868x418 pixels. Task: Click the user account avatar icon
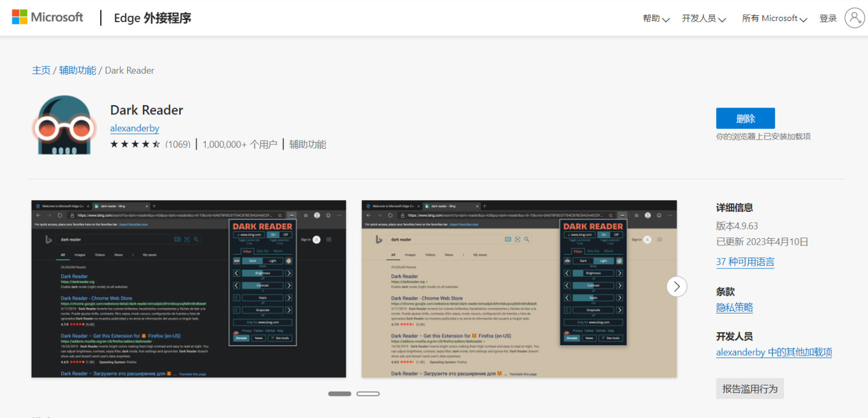[x=855, y=18]
